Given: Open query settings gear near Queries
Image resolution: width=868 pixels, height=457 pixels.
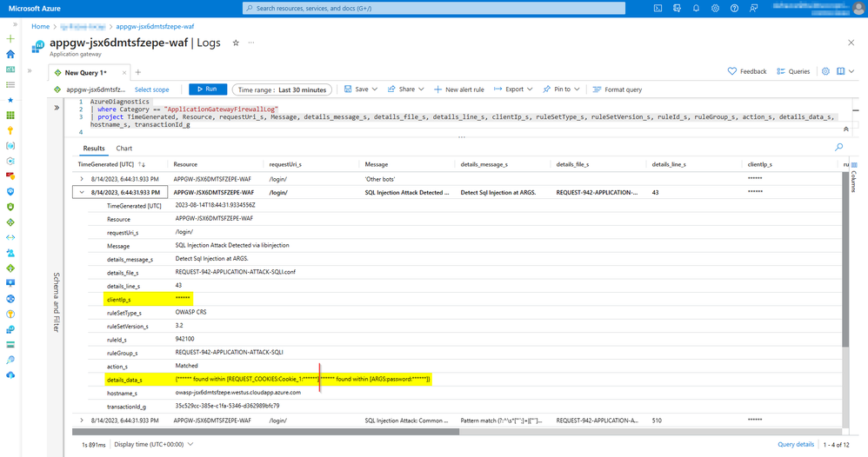Looking at the screenshot, I should pyautogui.click(x=825, y=71).
